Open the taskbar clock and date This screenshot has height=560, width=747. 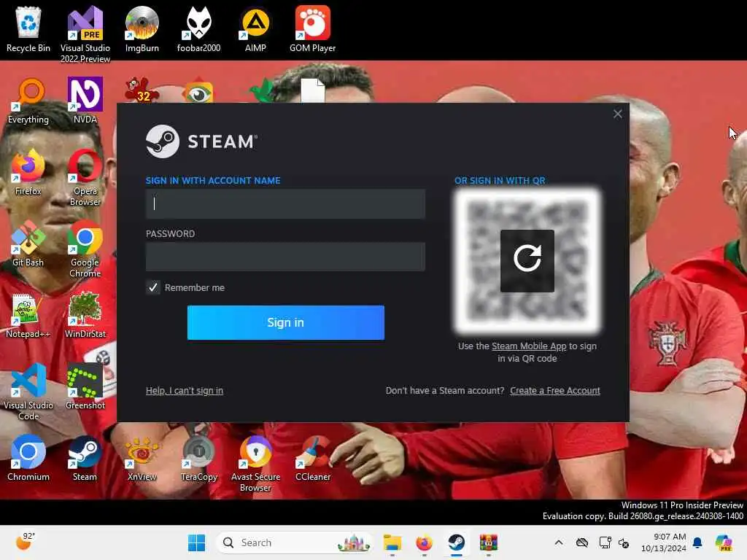click(663, 542)
